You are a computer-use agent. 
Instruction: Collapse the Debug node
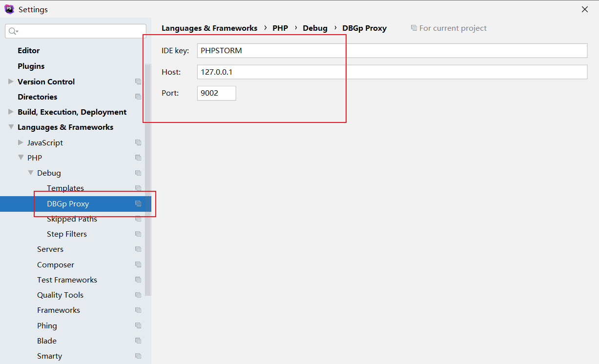coord(30,173)
